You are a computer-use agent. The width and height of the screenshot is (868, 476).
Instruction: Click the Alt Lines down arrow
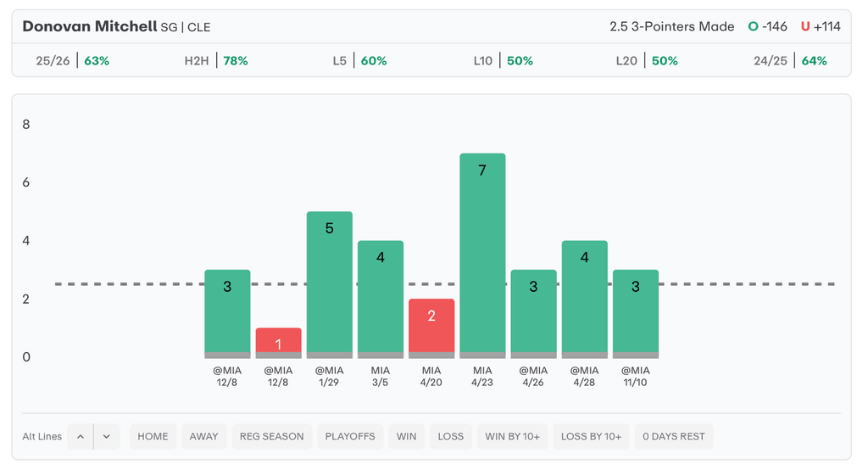click(107, 436)
